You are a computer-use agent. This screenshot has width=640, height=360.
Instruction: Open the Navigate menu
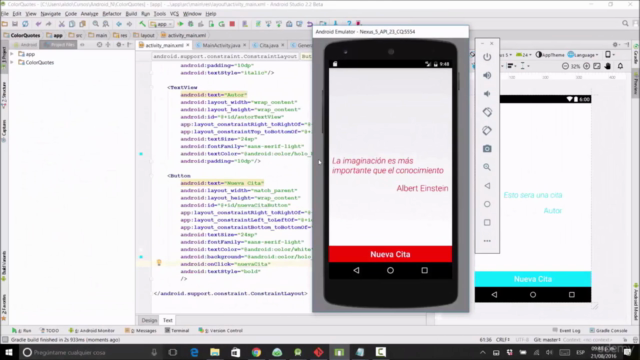coord(50,13)
